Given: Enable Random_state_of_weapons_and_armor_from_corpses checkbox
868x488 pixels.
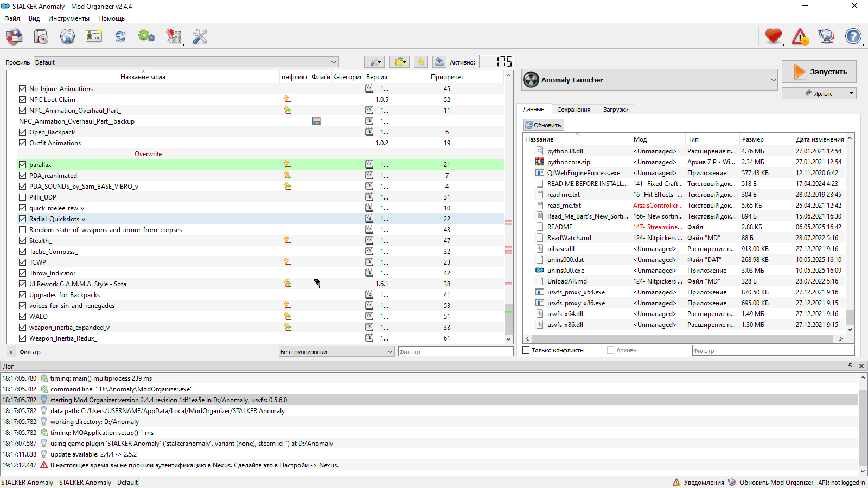Looking at the screenshot, I should [x=22, y=229].
